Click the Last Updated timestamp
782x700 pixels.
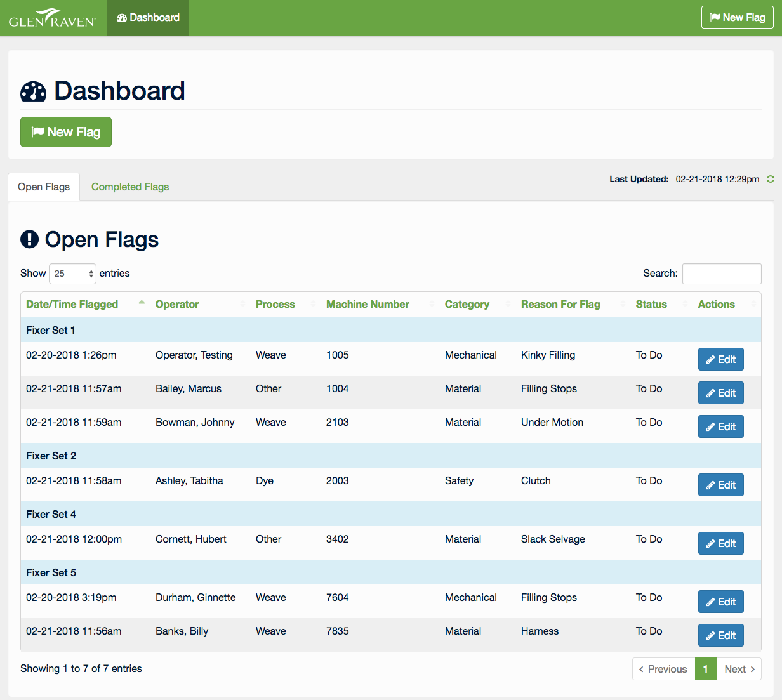click(x=717, y=180)
